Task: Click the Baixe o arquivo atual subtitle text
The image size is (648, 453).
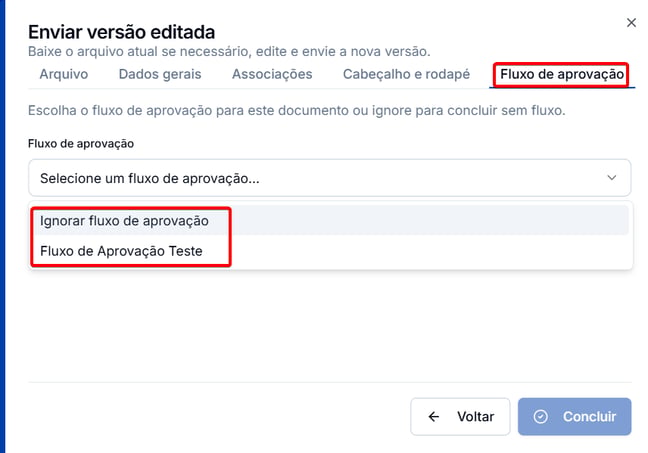Action: [x=229, y=52]
